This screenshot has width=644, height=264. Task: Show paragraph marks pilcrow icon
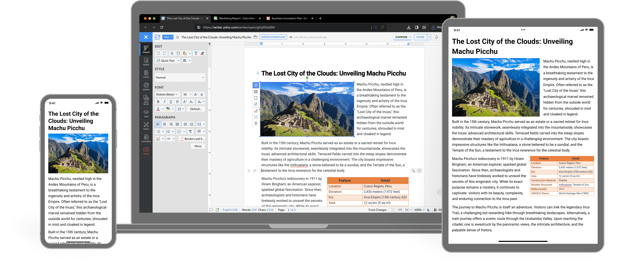191,131
